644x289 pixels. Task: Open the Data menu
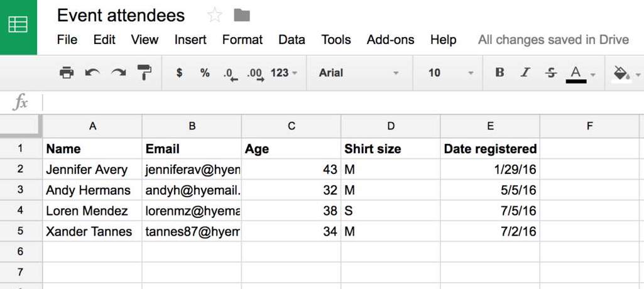tap(292, 40)
